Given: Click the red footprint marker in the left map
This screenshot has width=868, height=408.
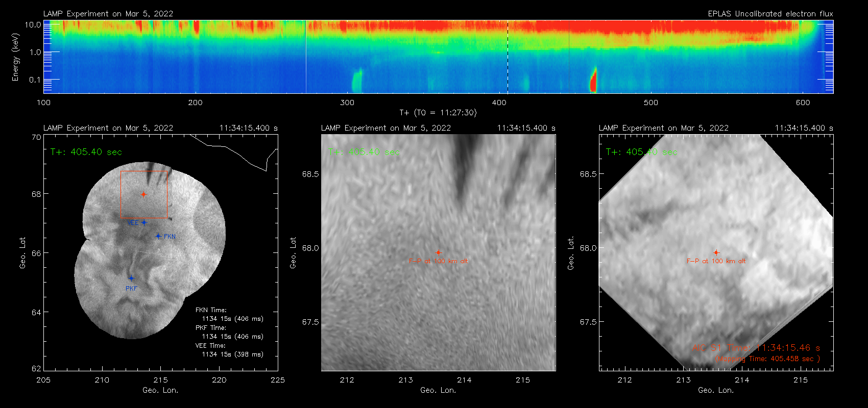Looking at the screenshot, I should click(143, 194).
